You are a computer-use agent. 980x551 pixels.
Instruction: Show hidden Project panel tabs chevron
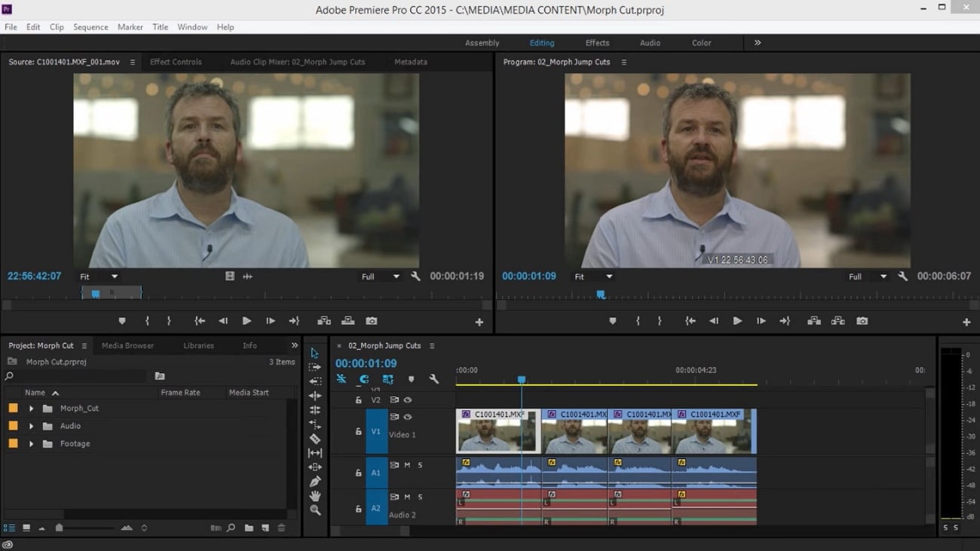(x=295, y=345)
